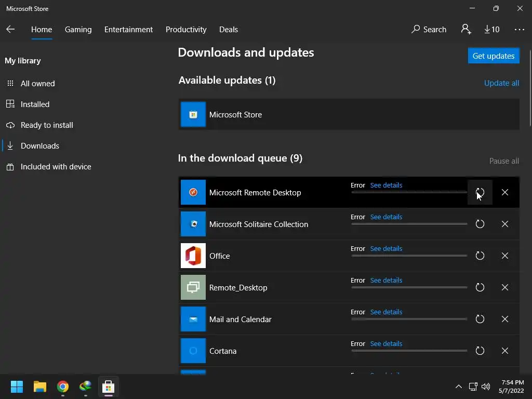Open the clock showing 7:54 PM
The height and width of the screenshot is (399, 532).
coord(512,387)
